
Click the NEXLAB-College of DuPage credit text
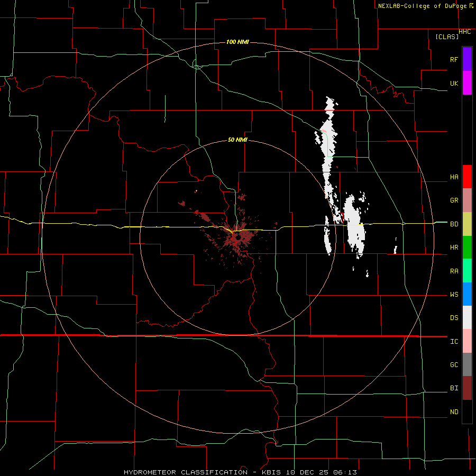(x=422, y=6)
